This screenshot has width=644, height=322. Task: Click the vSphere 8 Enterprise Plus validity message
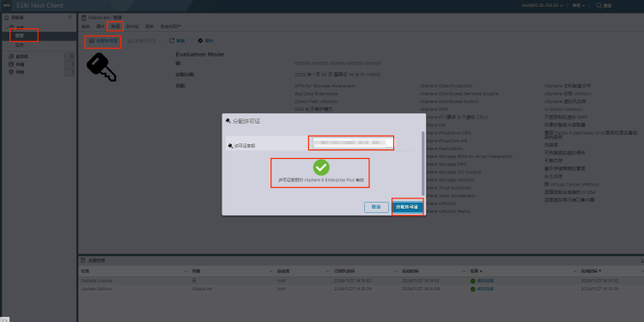click(x=321, y=180)
